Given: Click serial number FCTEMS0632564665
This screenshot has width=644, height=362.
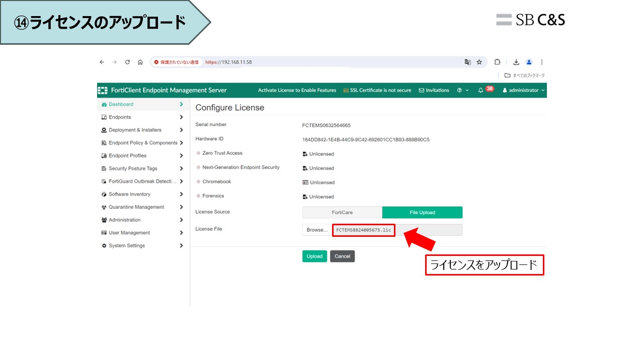Looking at the screenshot, I should pyautogui.click(x=327, y=125).
